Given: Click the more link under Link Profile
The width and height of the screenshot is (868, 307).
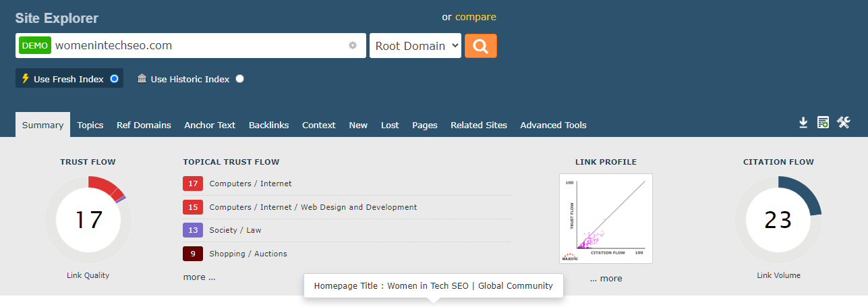Looking at the screenshot, I should [x=606, y=278].
